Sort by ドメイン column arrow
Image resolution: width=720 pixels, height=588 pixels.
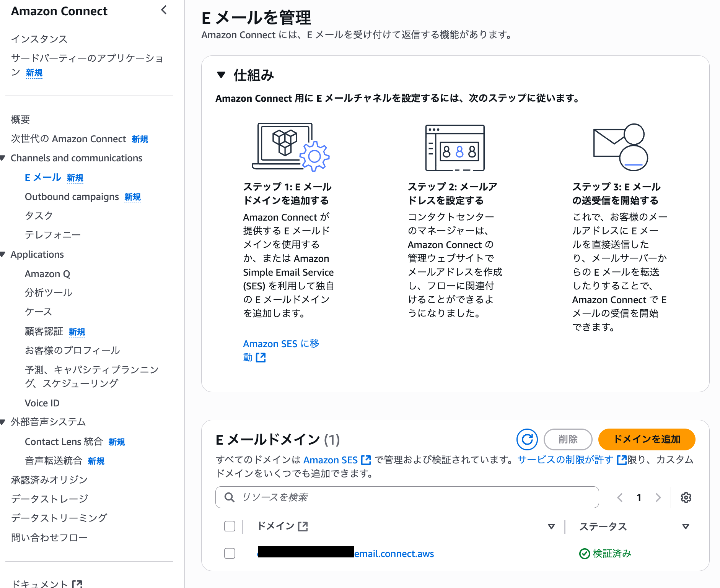tap(551, 526)
